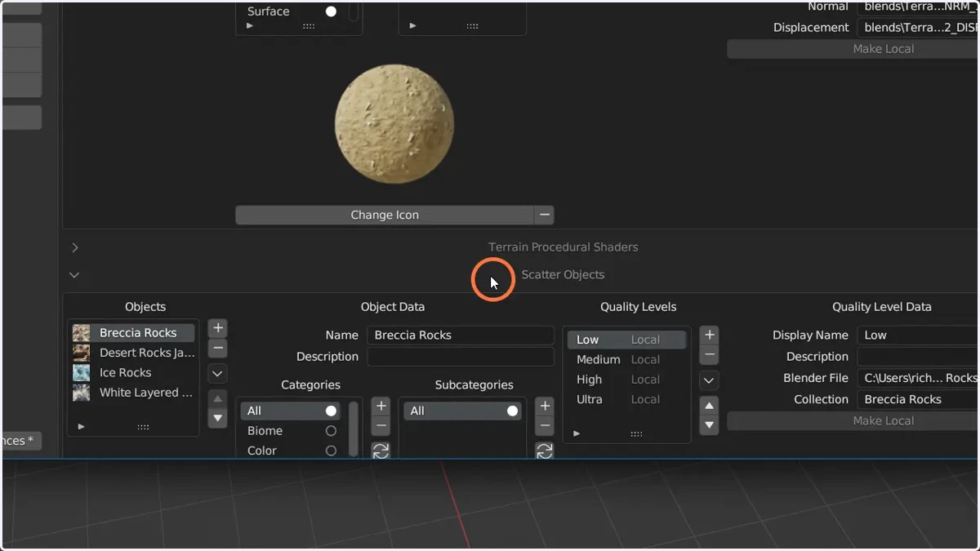980x551 pixels.
Task: Add a new scatter object with Objects plus
Action: 218,328
